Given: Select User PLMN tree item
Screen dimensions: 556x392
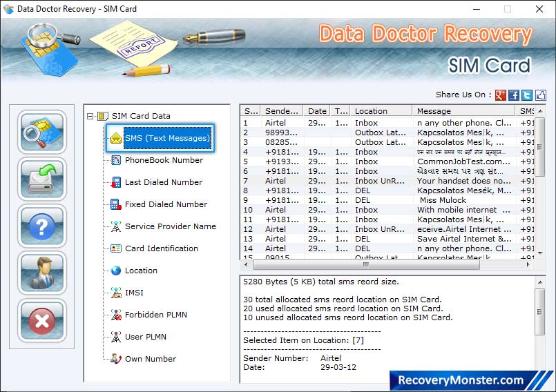Looking at the screenshot, I should tap(145, 337).
